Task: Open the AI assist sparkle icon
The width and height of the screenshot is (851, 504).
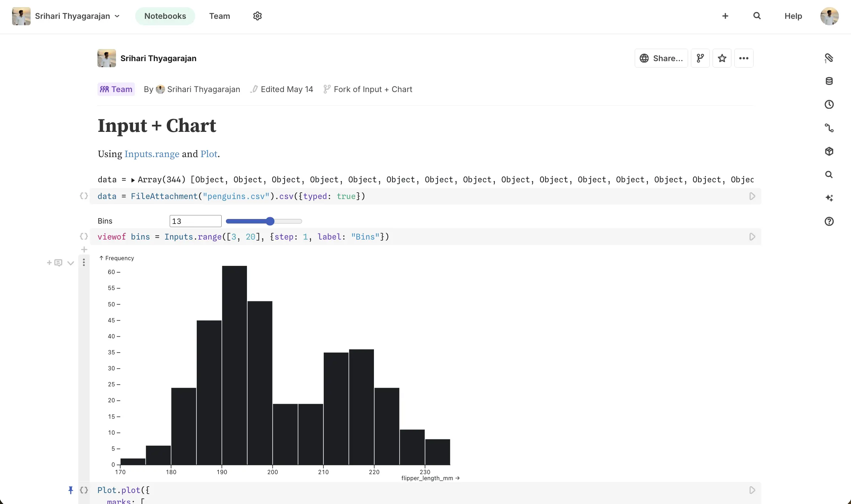Action: 829,198
